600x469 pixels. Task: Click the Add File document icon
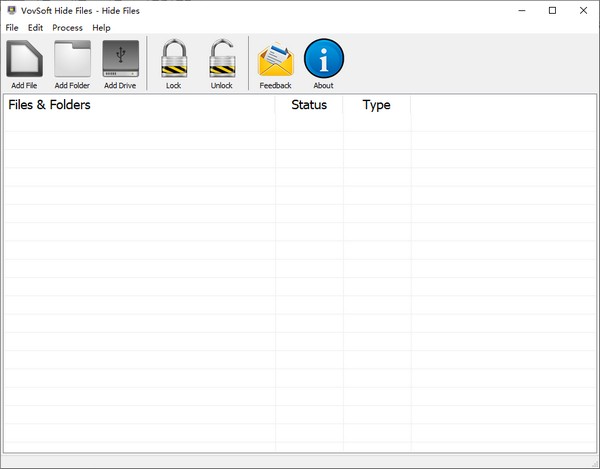24,59
